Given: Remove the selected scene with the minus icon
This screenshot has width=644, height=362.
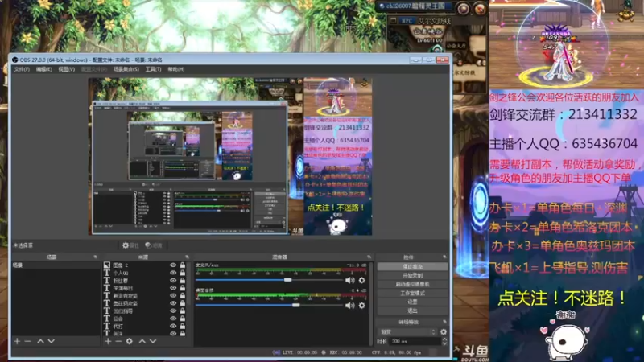Looking at the screenshot, I should click(27, 341).
